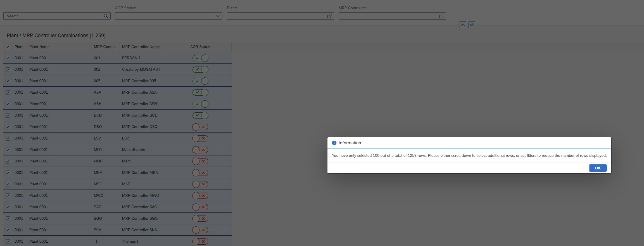
Task: Uncheck the MRP Controller DSQ row checkbox
Action: pos(8,127)
